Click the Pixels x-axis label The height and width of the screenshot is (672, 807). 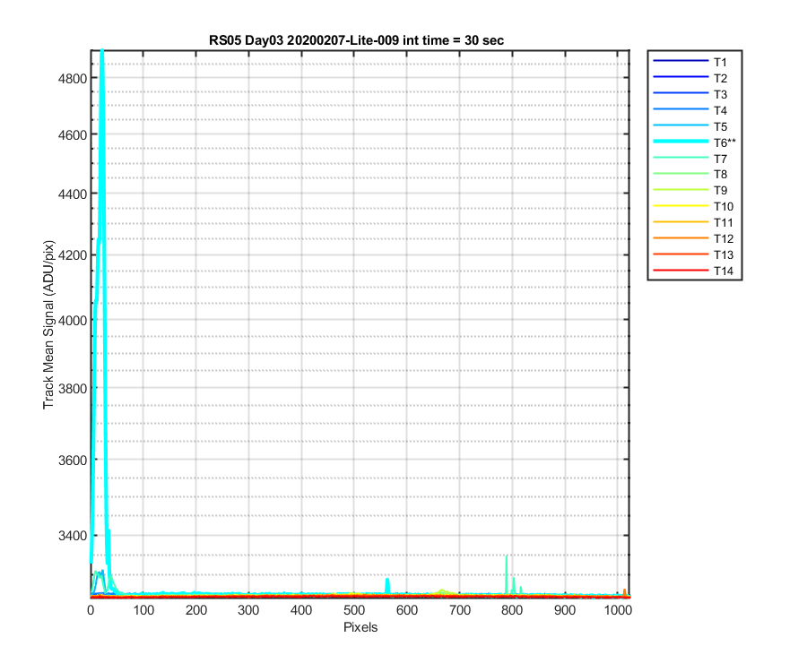point(360,627)
